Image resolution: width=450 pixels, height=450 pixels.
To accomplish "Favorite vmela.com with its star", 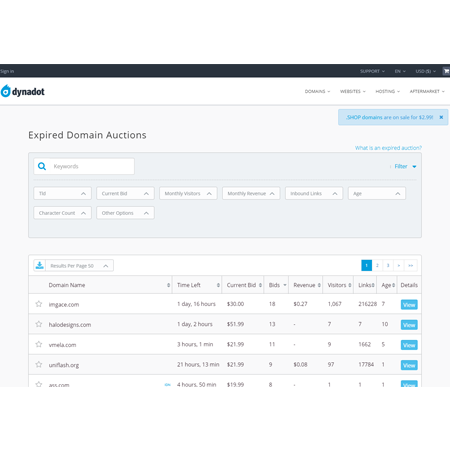I will 39,344.
